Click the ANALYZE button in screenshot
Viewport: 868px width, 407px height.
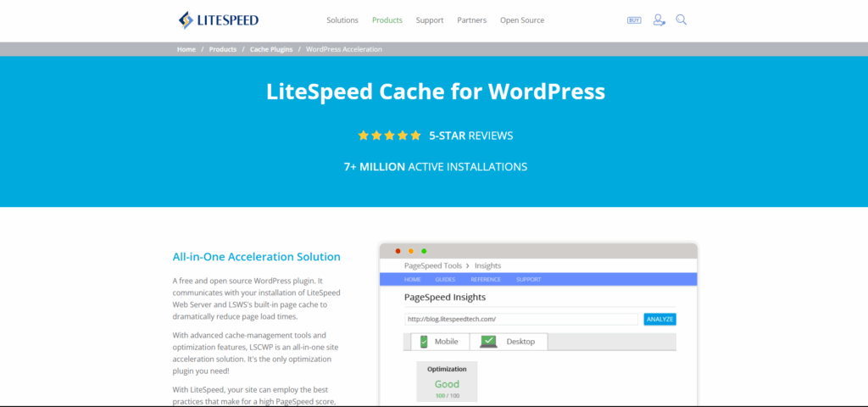tap(659, 320)
